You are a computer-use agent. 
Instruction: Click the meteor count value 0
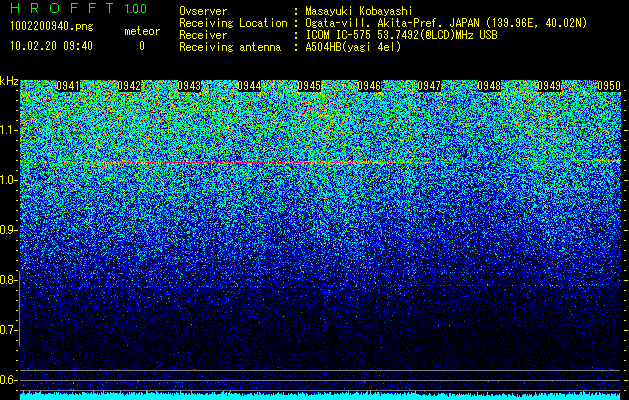tap(142, 46)
